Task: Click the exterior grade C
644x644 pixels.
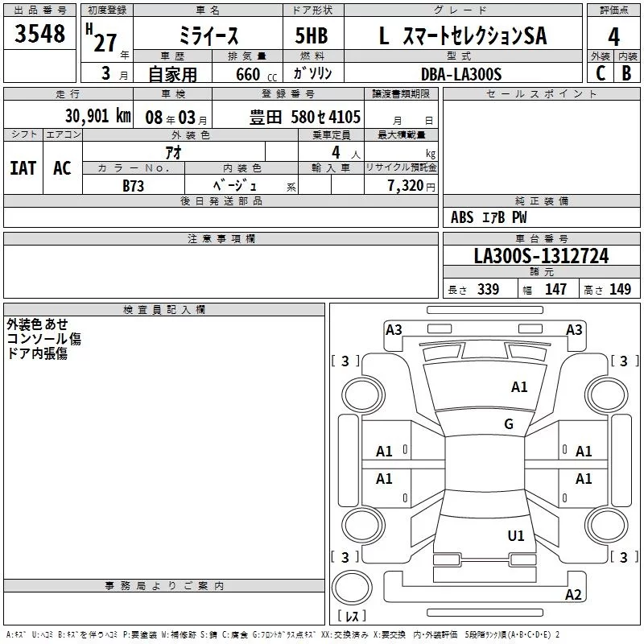Action: (601, 73)
